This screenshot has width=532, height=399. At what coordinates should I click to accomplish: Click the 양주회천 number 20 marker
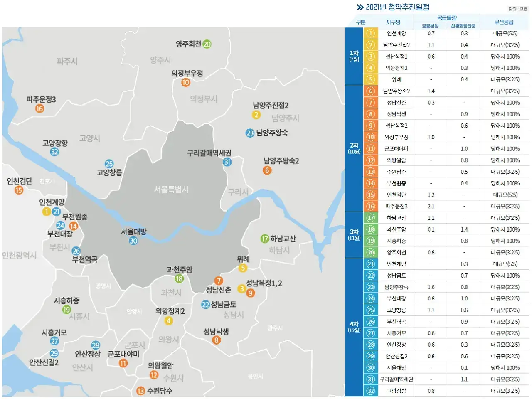coord(207,44)
